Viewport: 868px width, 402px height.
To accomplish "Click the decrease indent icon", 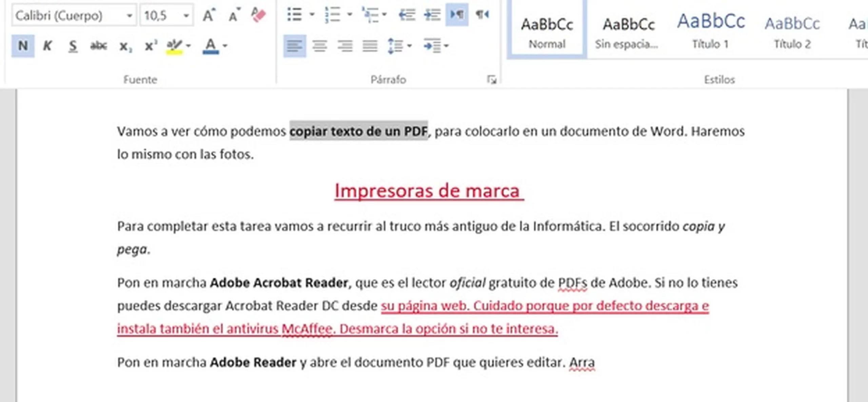I will point(407,15).
